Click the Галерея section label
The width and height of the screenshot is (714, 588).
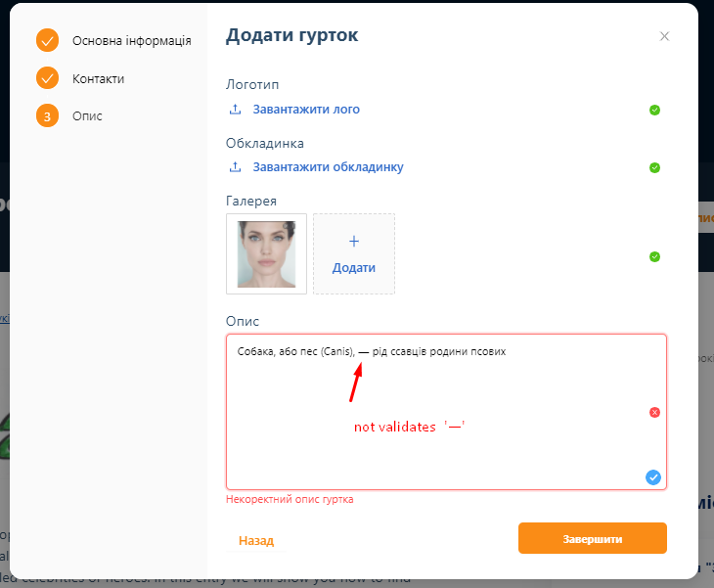tap(251, 201)
